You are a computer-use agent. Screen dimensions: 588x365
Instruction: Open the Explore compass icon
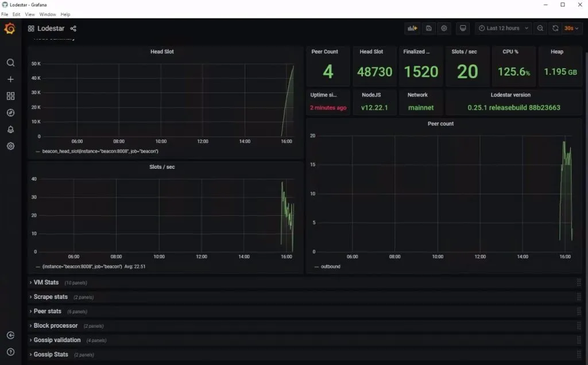[10, 113]
